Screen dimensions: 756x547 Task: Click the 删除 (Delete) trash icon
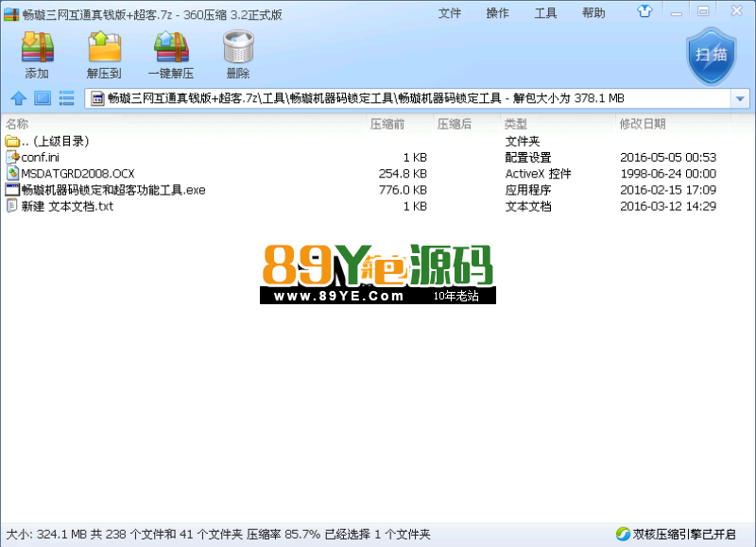pos(238,47)
